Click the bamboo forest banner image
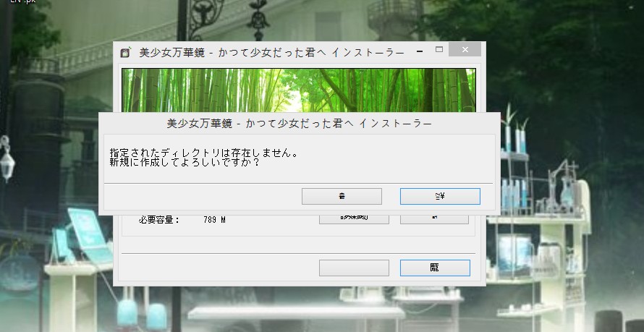This screenshot has width=644, height=332. point(298,90)
